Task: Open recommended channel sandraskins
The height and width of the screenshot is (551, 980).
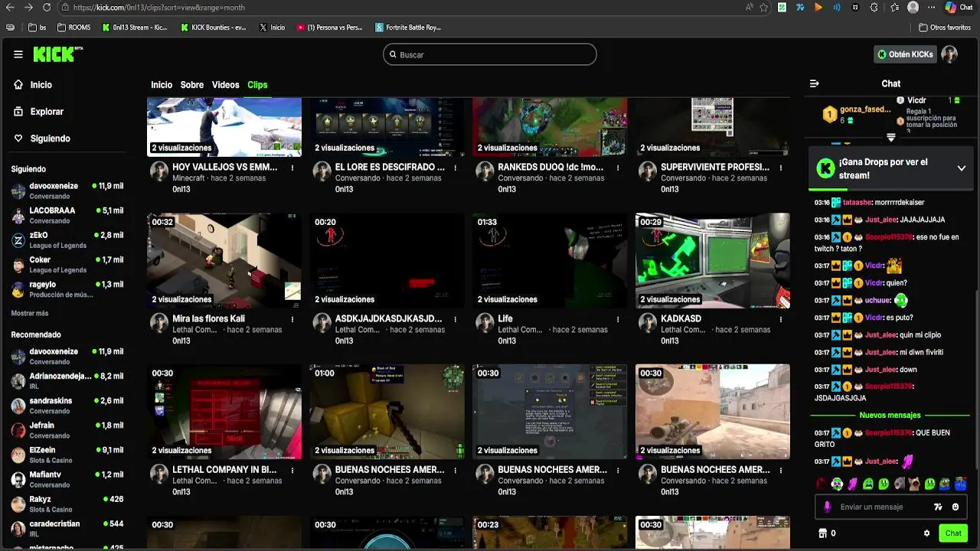Action: coord(67,405)
